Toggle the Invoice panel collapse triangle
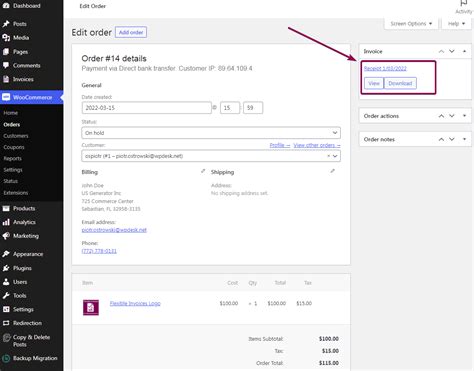The image size is (474, 371). (x=464, y=51)
